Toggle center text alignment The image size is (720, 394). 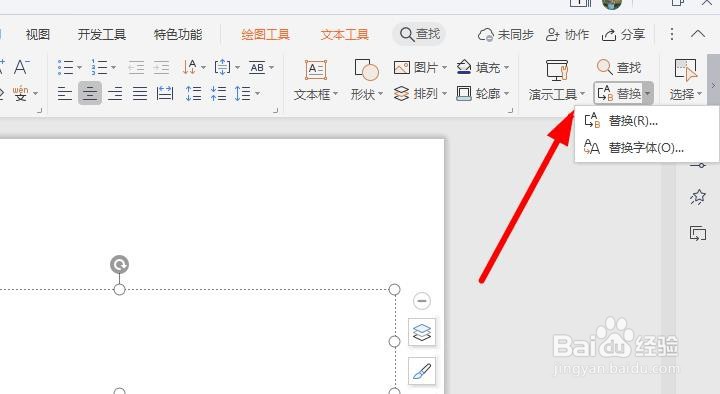pos(90,93)
